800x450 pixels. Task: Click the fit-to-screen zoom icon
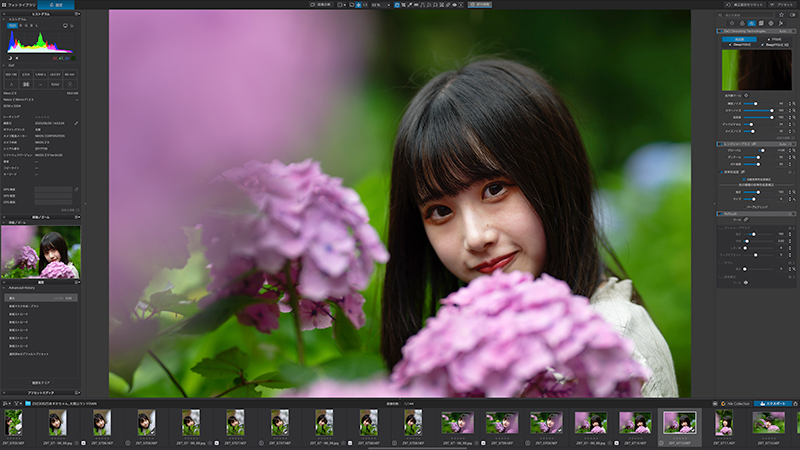pyautogui.click(x=358, y=5)
